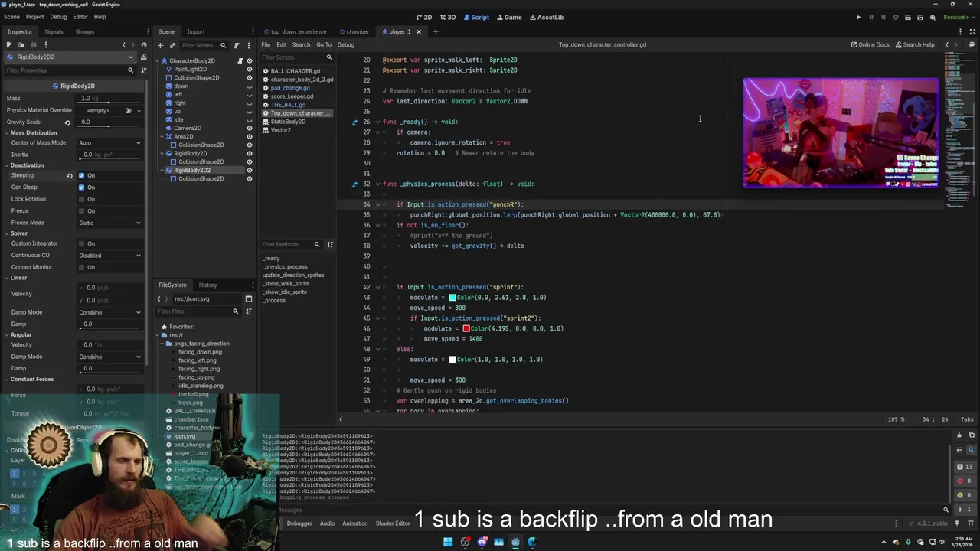Open the Animation bottom panel
The height and width of the screenshot is (551, 980).
[x=355, y=523]
